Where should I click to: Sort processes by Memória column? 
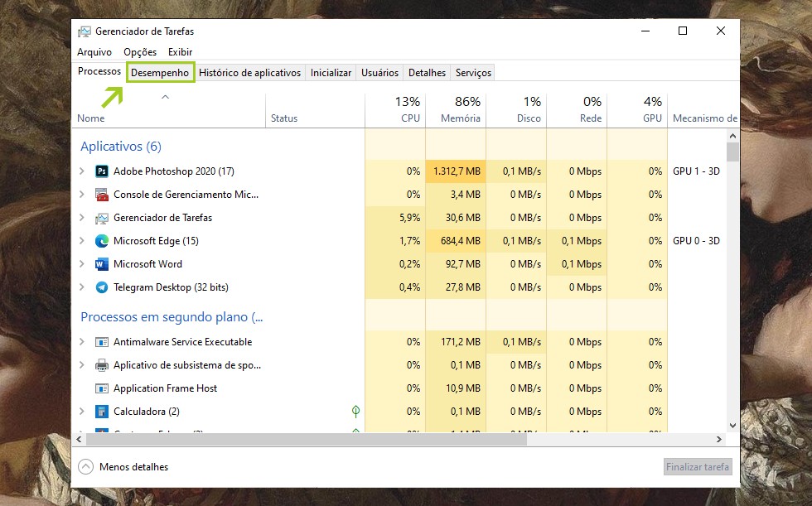[461, 118]
